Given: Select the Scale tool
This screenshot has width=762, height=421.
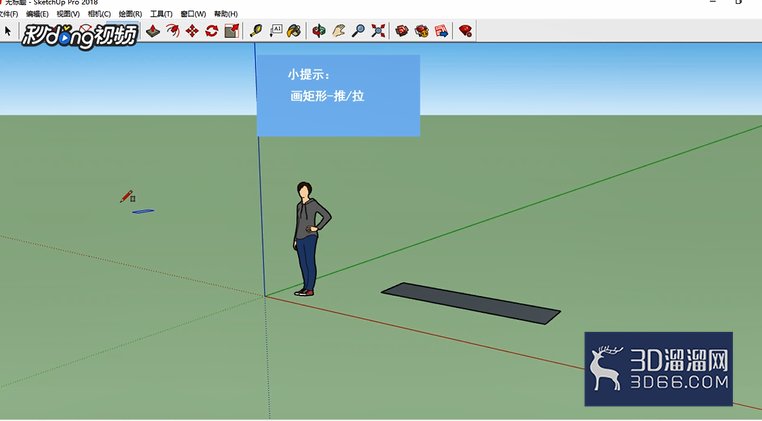Looking at the screenshot, I should [232, 31].
